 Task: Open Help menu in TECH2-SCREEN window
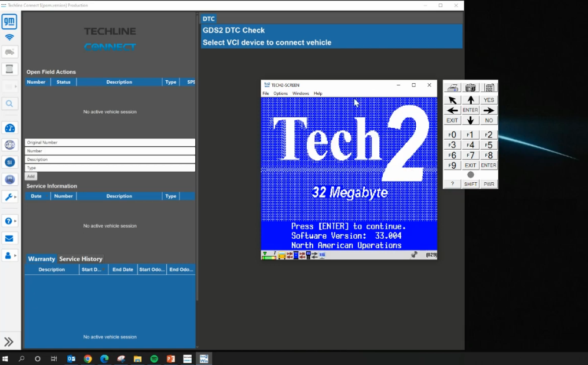318,93
